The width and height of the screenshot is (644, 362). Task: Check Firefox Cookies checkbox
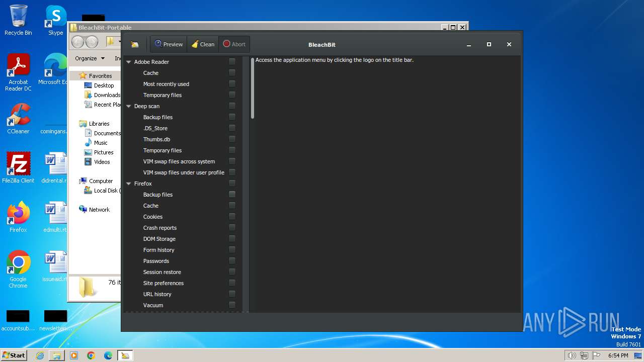[x=232, y=217]
